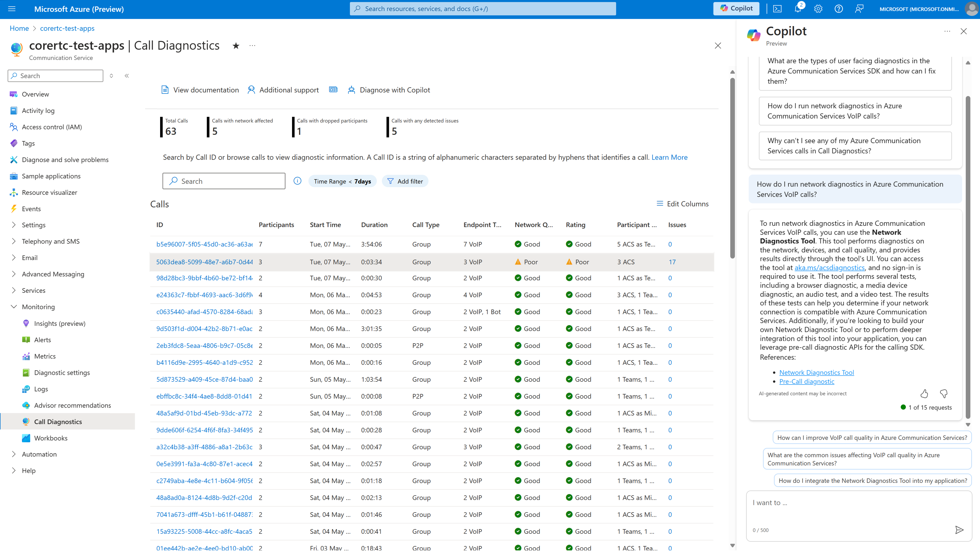Toggle the star favorite on corertc-test-apps
This screenshot has width=980, height=551.
235,45
